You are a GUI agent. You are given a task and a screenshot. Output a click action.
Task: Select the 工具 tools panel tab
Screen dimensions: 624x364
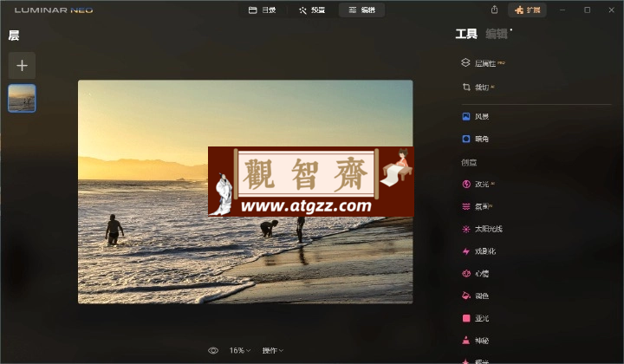coord(466,34)
